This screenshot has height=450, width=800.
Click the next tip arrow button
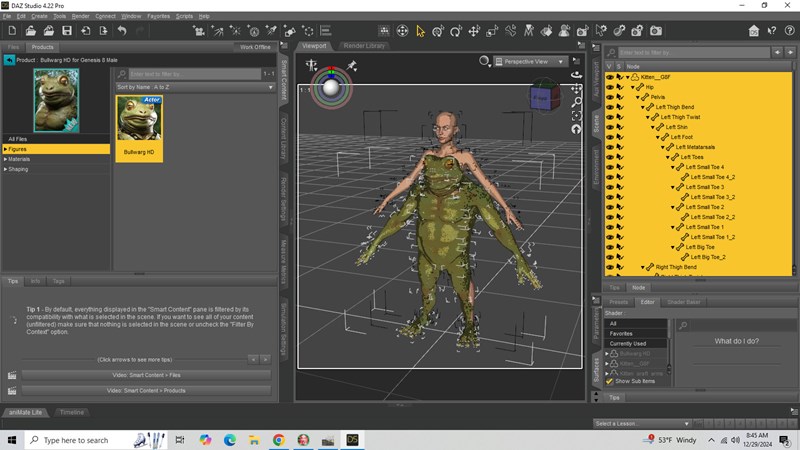[x=265, y=360]
